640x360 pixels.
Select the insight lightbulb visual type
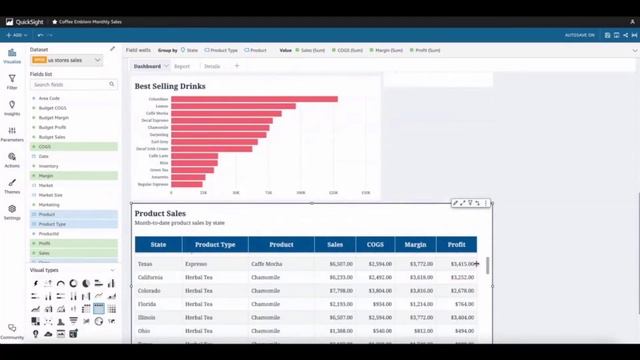(x=36, y=334)
